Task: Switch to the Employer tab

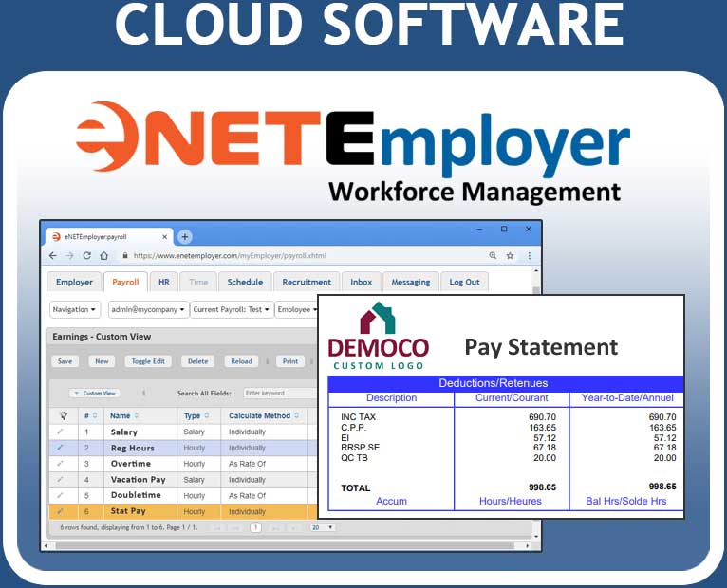Action: (x=74, y=282)
